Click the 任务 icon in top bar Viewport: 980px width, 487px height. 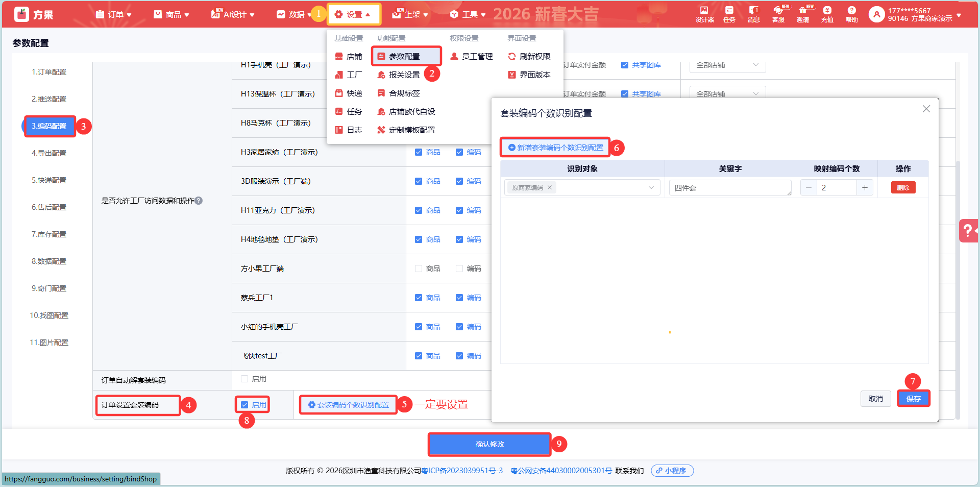(x=729, y=14)
